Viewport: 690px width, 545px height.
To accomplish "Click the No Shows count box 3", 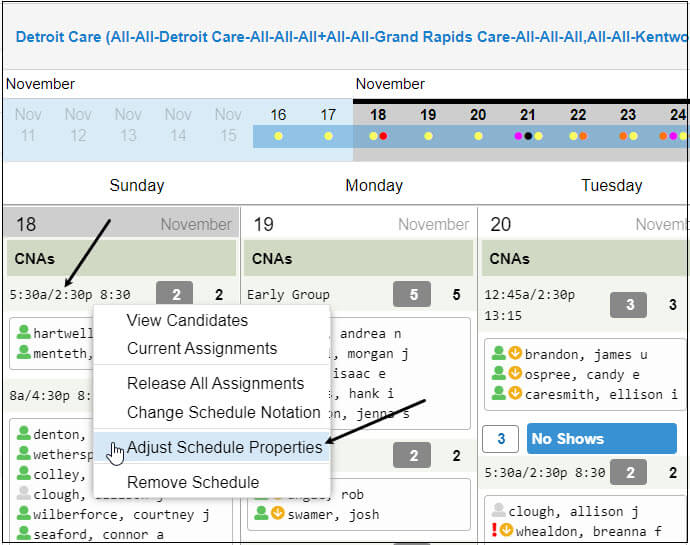I will pyautogui.click(x=500, y=438).
